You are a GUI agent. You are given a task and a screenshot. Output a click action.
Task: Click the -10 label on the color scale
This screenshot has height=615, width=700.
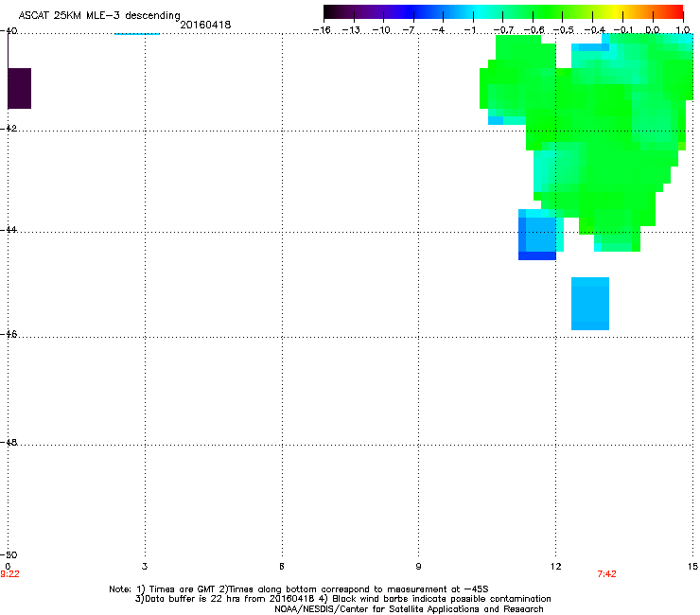[x=381, y=30]
